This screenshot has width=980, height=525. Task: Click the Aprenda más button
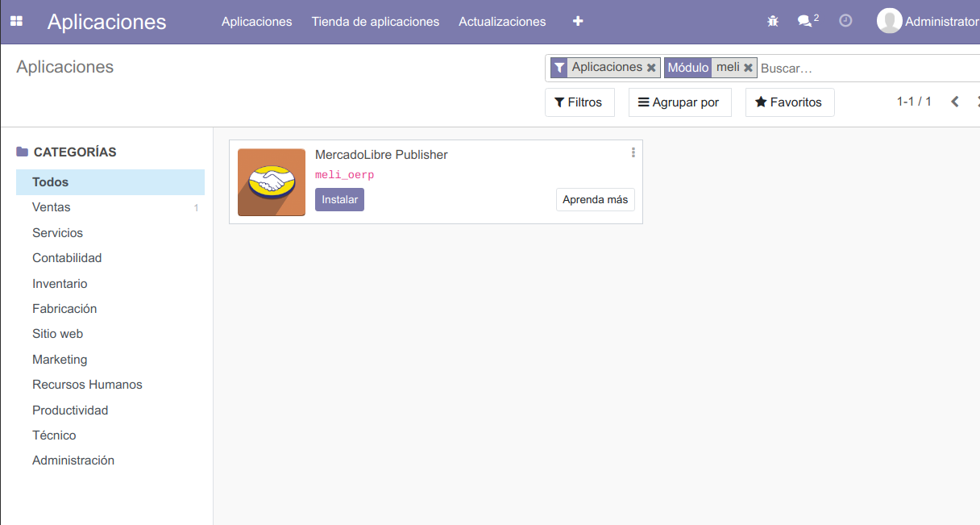pyautogui.click(x=596, y=199)
